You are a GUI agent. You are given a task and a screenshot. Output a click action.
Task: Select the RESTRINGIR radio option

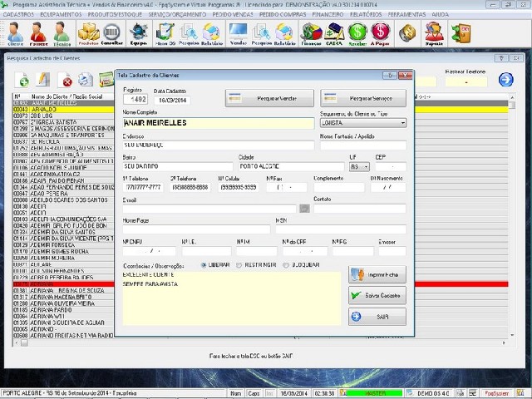point(239,265)
